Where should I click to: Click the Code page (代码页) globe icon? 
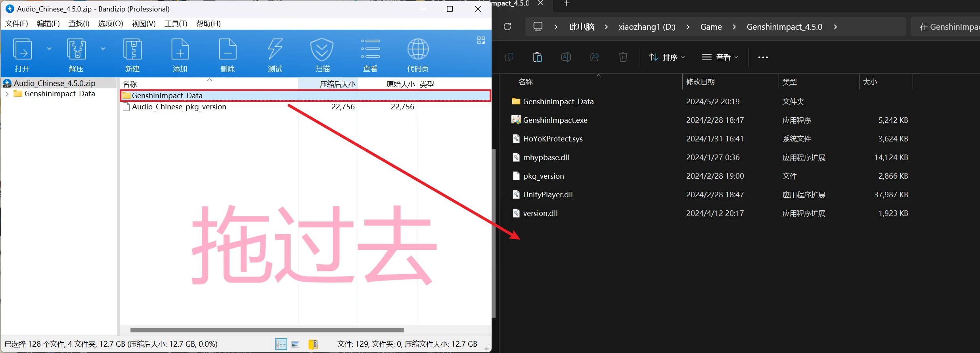[418, 55]
